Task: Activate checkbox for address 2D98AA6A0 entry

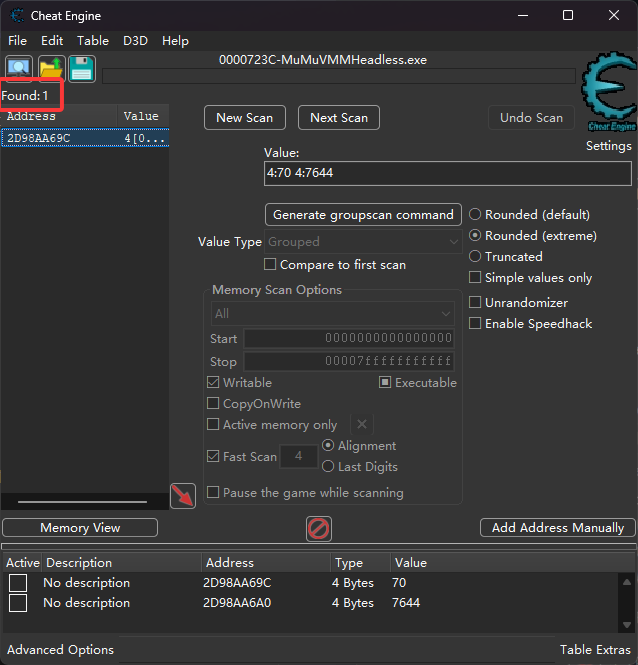Action: pos(18,603)
